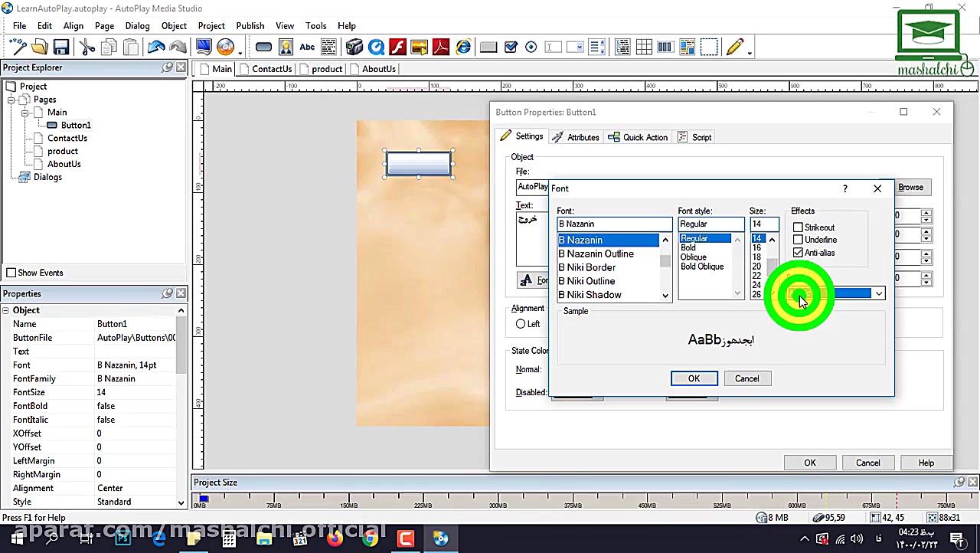980x553 pixels.
Task: Enable the Strikeout effect checkbox
Action: pyautogui.click(x=799, y=227)
